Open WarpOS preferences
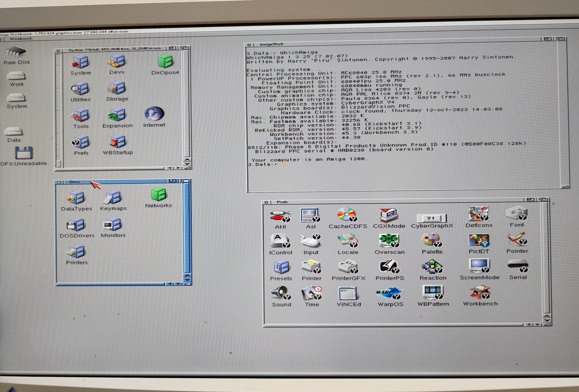The image size is (579, 392). pyautogui.click(x=390, y=293)
